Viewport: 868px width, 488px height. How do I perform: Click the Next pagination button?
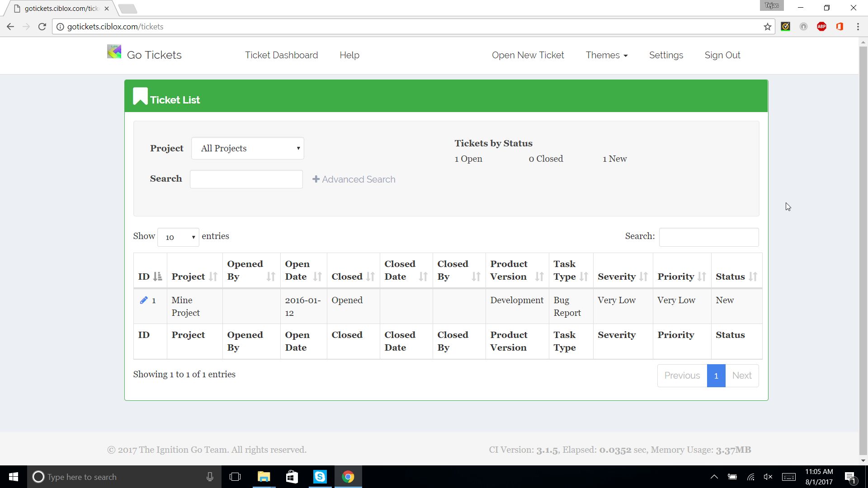click(x=741, y=375)
